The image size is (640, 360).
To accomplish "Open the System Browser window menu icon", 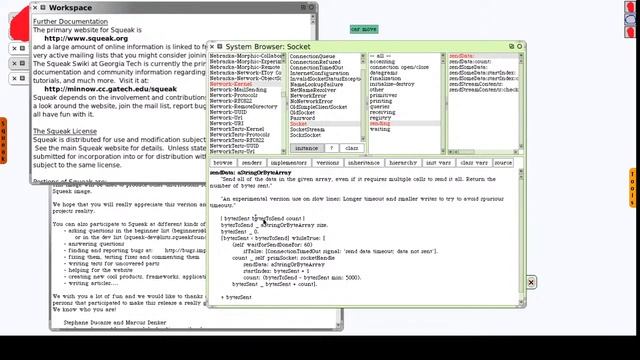I will point(220,47).
